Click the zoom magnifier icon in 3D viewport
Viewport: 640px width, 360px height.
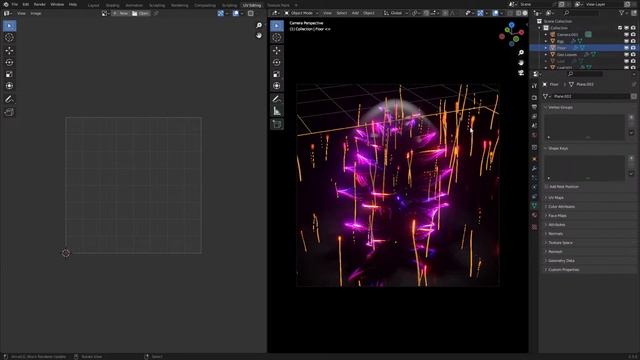(x=521, y=53)
